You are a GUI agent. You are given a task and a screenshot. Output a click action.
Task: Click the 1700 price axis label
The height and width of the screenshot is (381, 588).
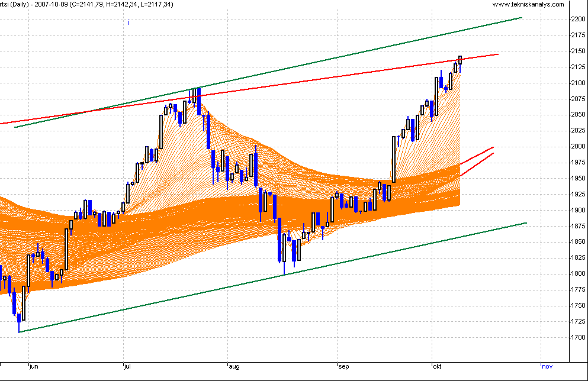[x=577, y=337]
